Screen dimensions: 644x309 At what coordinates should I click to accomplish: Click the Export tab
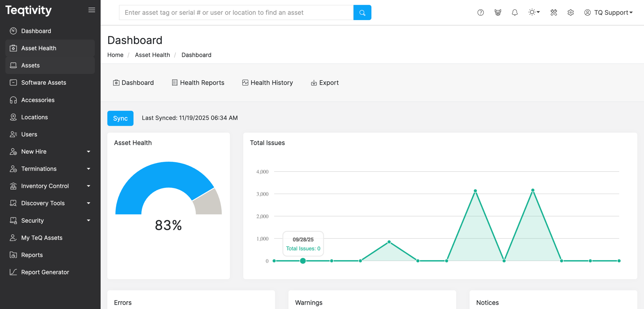(325, 83)
